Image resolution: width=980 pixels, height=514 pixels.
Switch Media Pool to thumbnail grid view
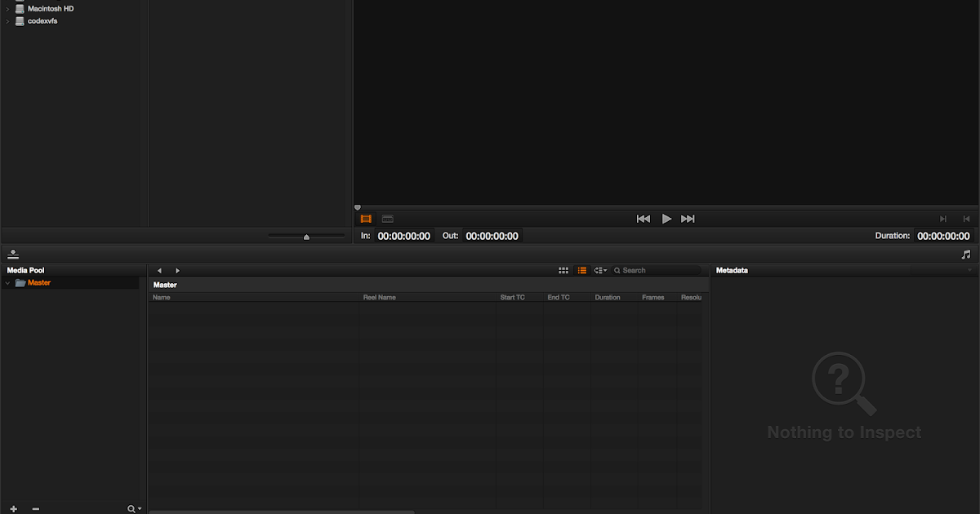tap(563, 270)
